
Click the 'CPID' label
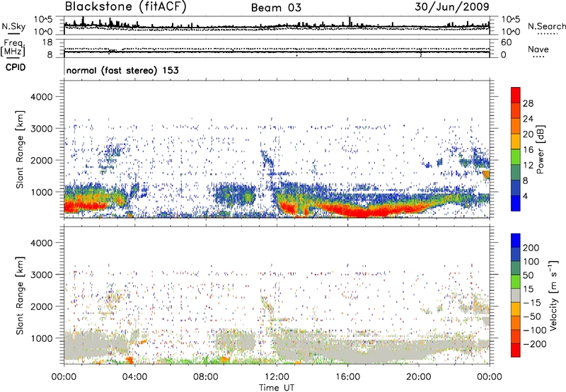[16, 67]
